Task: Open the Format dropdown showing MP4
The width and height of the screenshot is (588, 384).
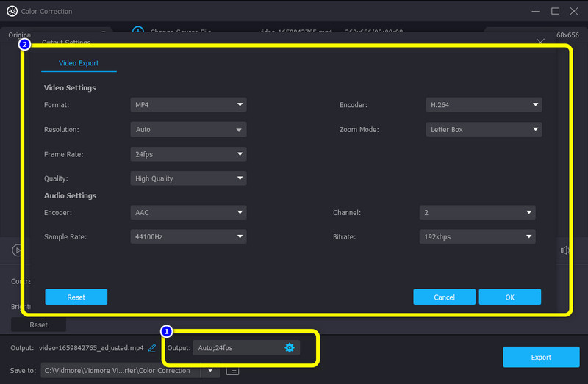Action: 189,105
